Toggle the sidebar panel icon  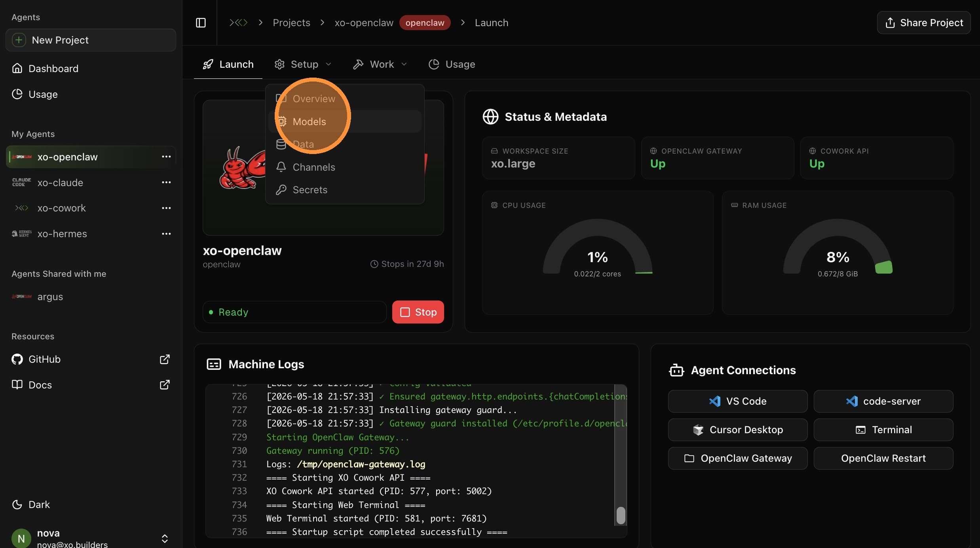coord(201,23)
